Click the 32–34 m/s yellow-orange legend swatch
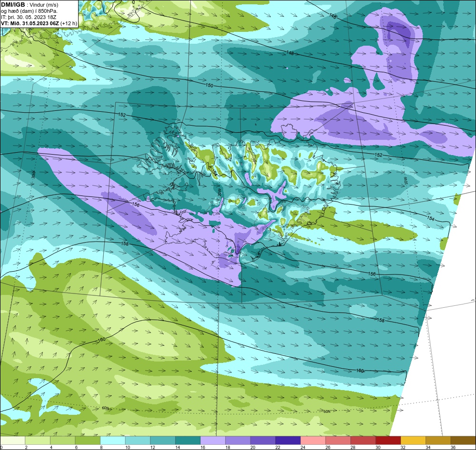Screen dimensions: 476x450 pos(413,440)
